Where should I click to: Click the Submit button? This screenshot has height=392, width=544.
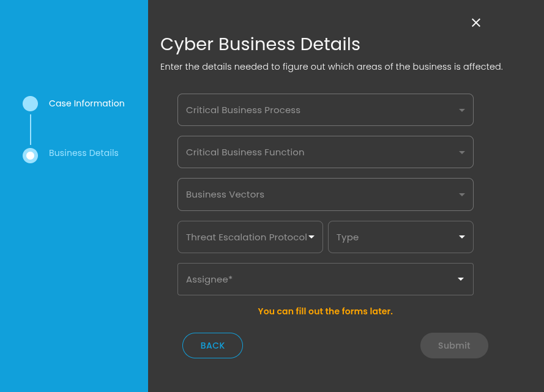coord(454,346)
